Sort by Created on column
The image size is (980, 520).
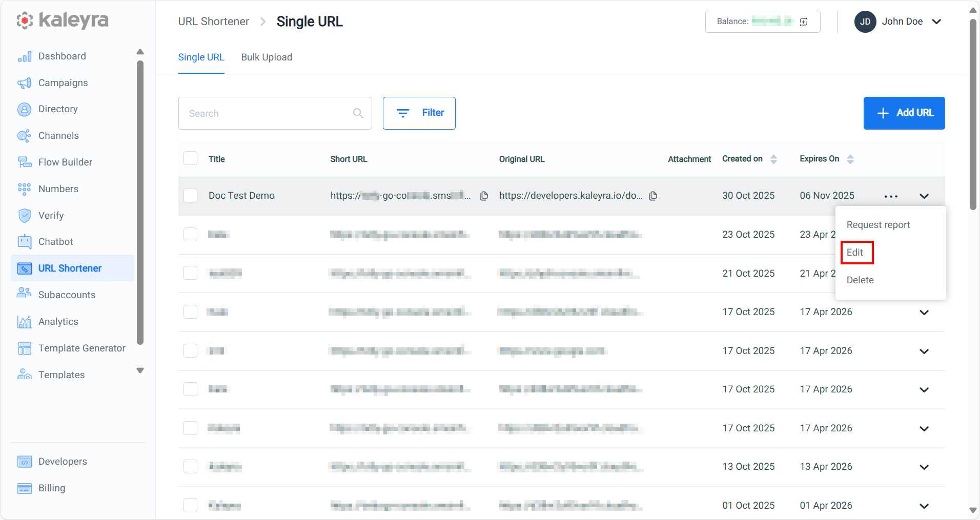click(x=774, y=159)
